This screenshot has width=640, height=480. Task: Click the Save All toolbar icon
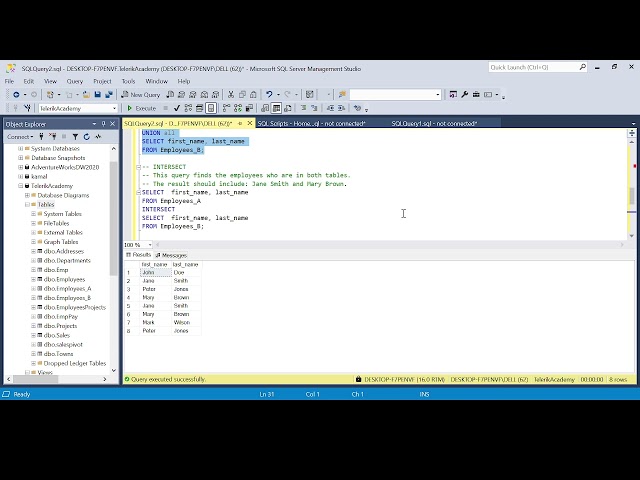(109, 95)
